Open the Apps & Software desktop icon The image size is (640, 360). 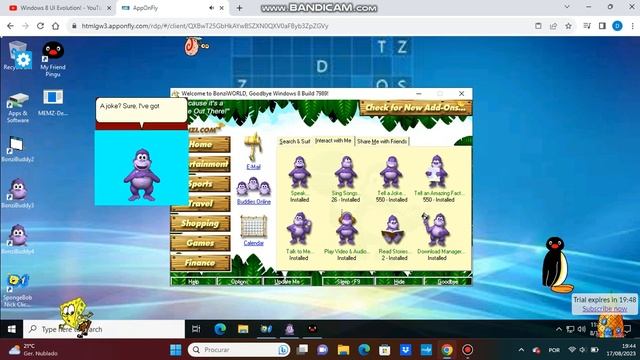(18, 107)
